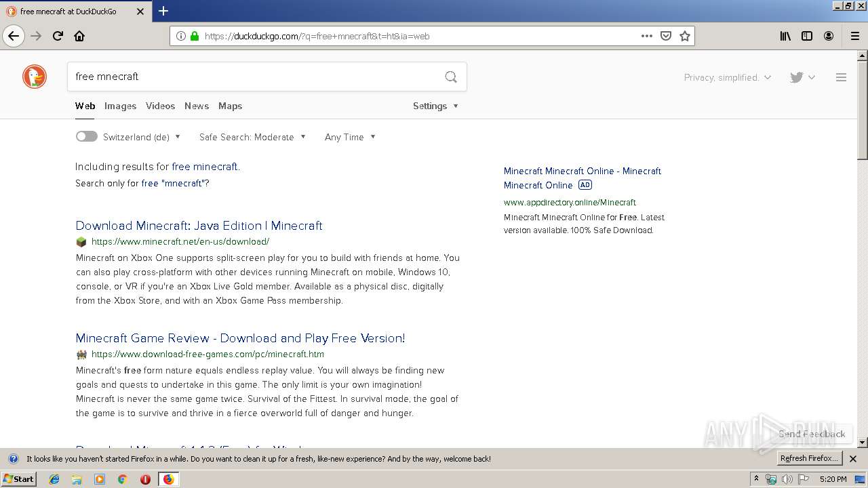Close the free mnecraft tab
Image resolution: width=868 pixels, height=488 pixels.
pos(140,12)
